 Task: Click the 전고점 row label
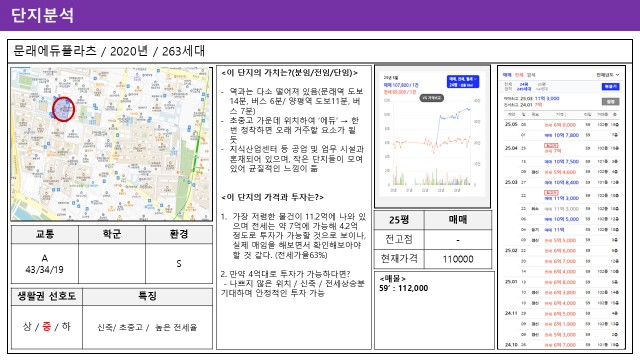(x=399, y=239)
